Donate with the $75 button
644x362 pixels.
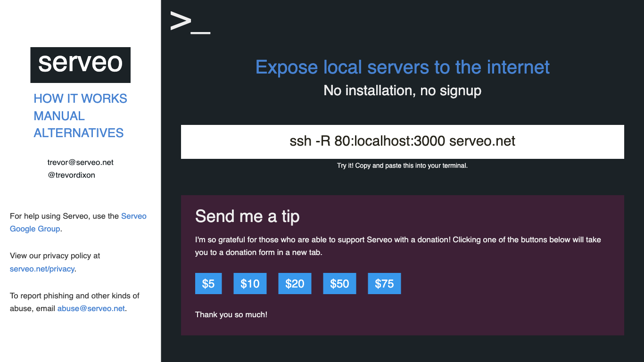pyautogui.click(x=384, y=284)
